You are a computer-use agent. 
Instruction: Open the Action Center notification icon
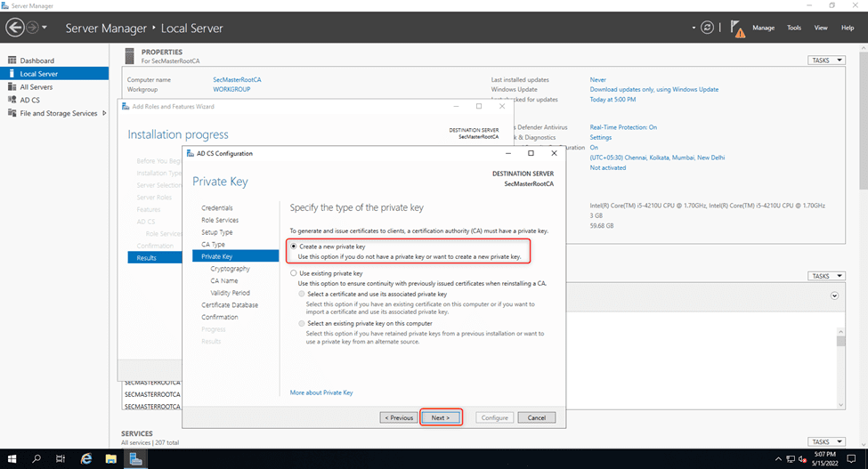(852, 458)
